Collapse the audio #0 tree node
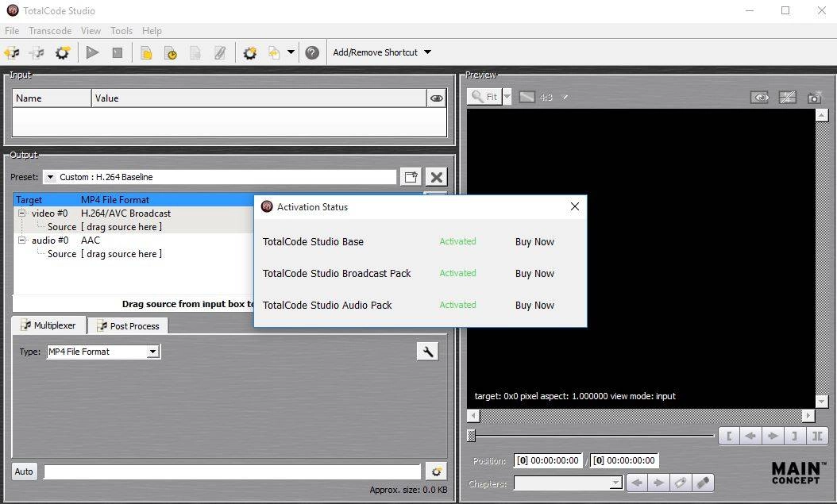The height and width of the screenshot is (504, 837). (22, 240)
